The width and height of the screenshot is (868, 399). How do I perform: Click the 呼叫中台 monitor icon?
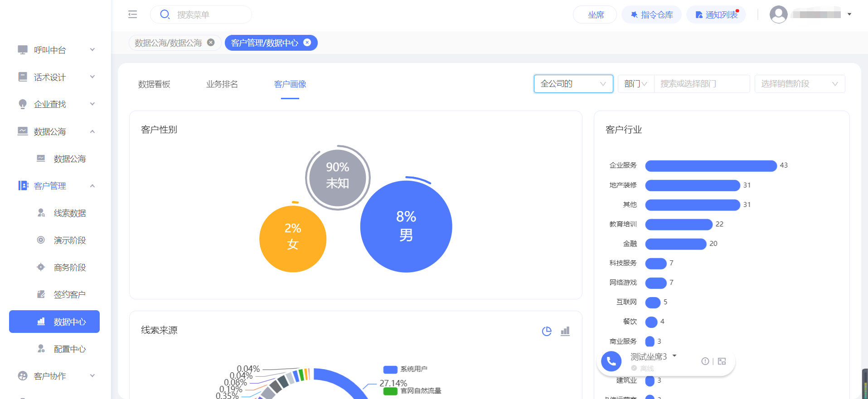pos(23,49)
